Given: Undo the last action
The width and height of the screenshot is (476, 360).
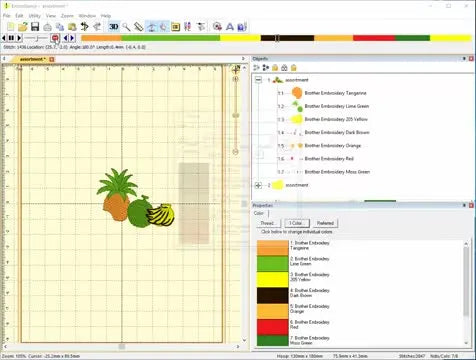Looking at the screenshot, I should click(85, 27).
